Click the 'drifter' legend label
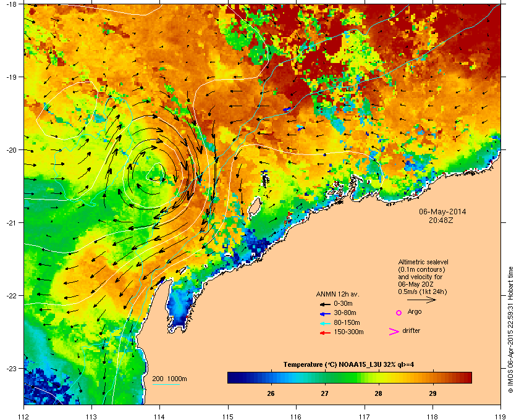Image resolution: width=519 pixels, height=420 pixels. [411, 330]
